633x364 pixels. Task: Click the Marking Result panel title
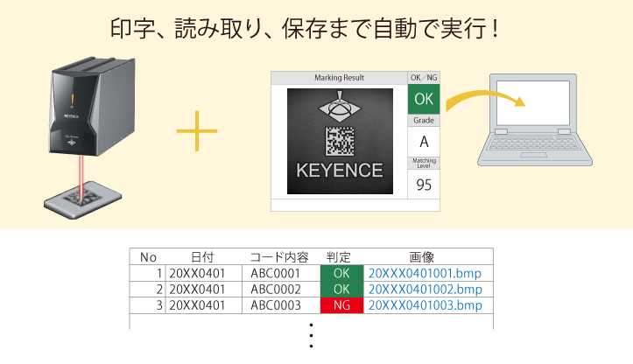coord(338,78)
